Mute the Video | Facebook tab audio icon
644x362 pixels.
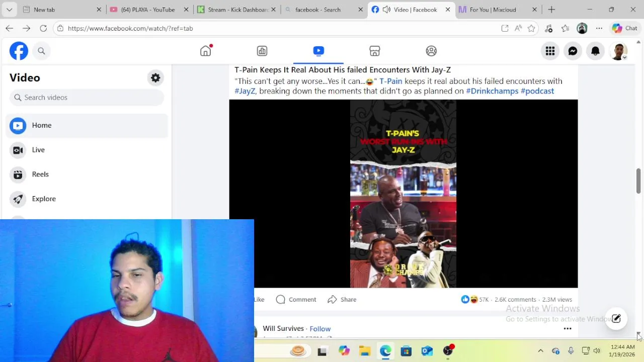point(386,10)
